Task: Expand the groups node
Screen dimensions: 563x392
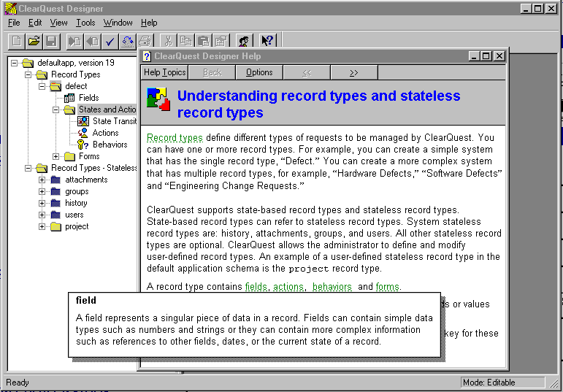Action: click(42, 192)
